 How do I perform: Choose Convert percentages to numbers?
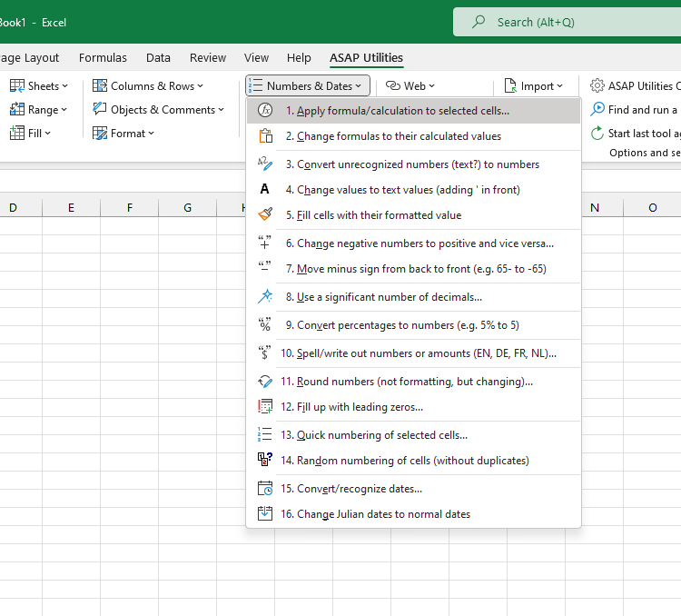coord(413,324)
